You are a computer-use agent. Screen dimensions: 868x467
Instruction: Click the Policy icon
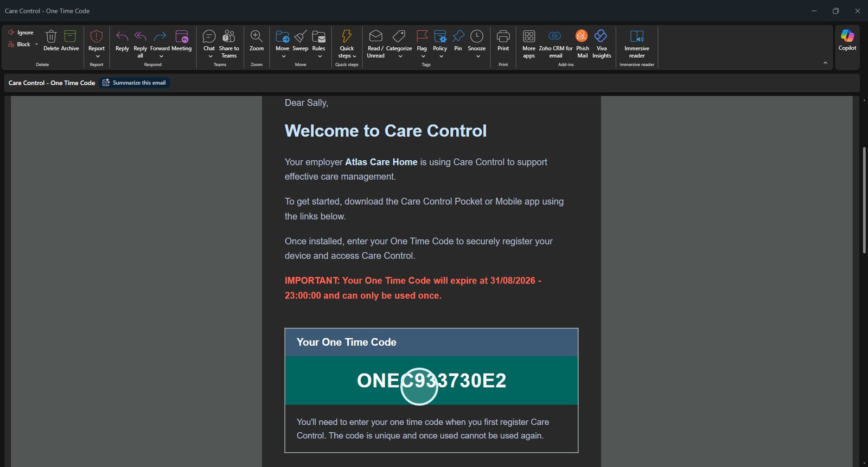point(440,36)
